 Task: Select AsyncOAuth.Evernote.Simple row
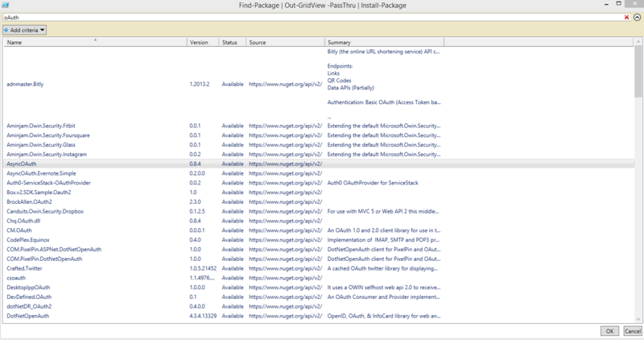(319, 173)
